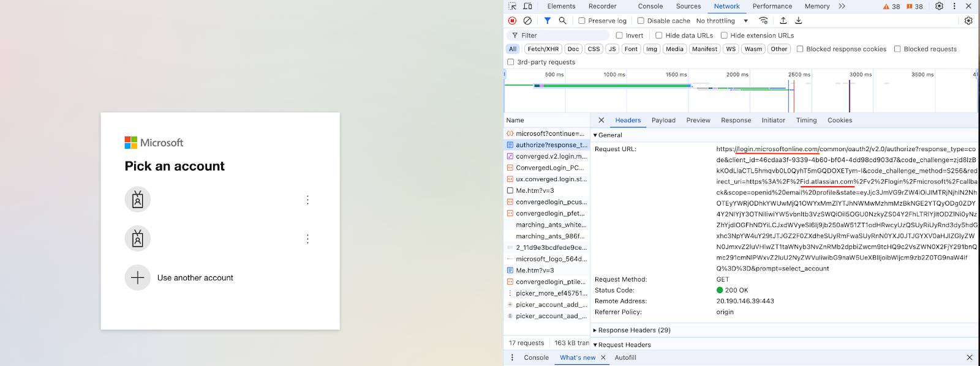The width and height of the screenshot is (980, 366).
Task: Open Network panel settings gear
Action: 968,21
